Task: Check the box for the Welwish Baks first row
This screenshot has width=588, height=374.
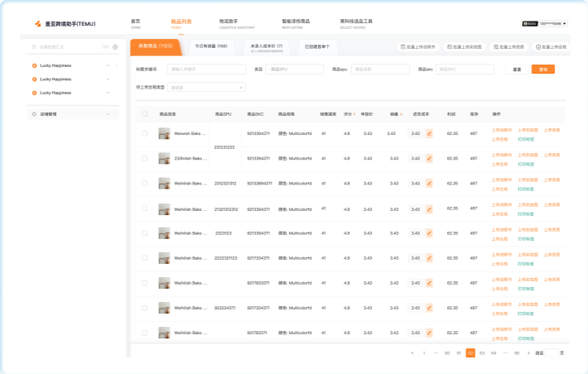Action: [x=144, y=133]
